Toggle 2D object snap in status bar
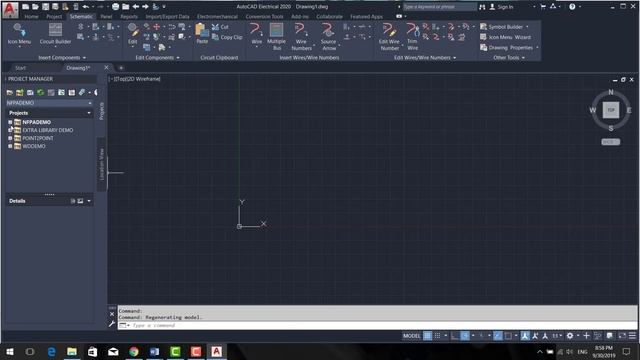This screenshot has width=640, height=360. tap(508, 336)
